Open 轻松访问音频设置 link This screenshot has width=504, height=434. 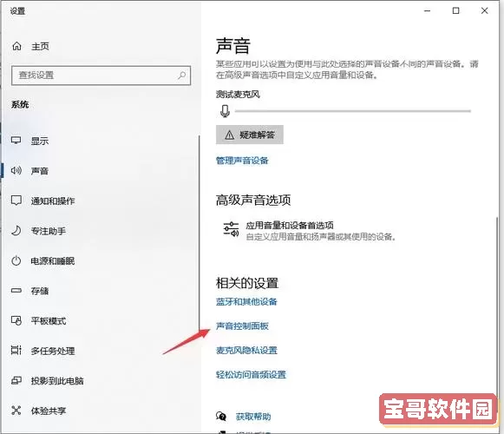pos(251,374)
